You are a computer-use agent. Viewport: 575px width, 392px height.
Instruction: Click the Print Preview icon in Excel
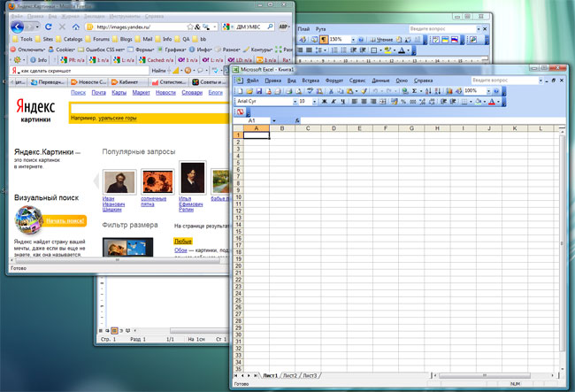[x=299, y=91]
